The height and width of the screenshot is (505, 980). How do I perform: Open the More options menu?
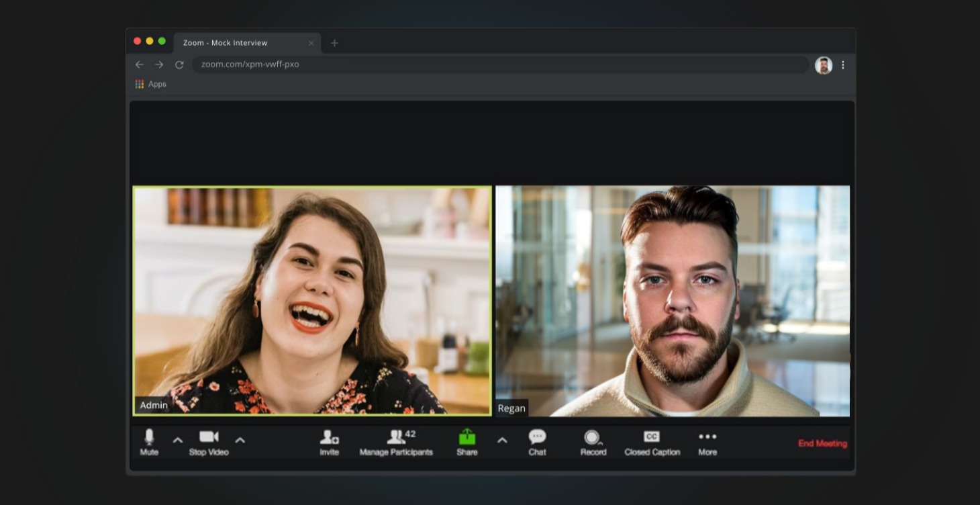click(x=707, y=443)
